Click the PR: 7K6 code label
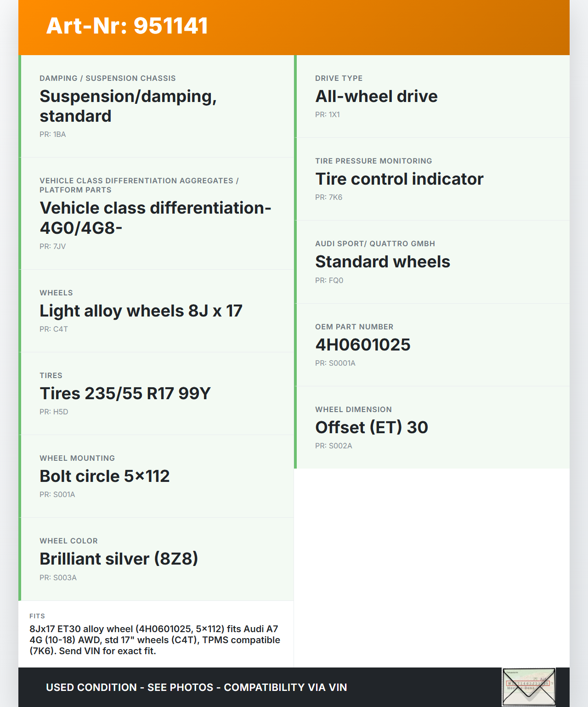This screenshot has height=707, width=588. click(x=328, y=198)
